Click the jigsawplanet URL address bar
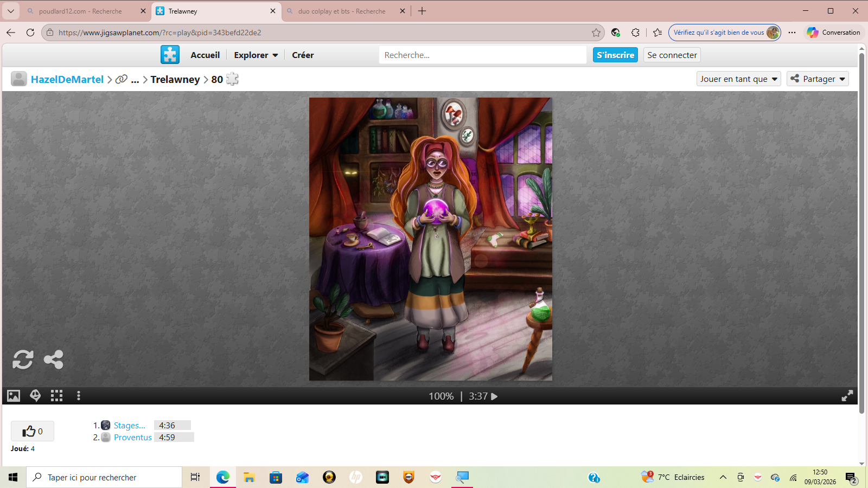 coord(323,33)
